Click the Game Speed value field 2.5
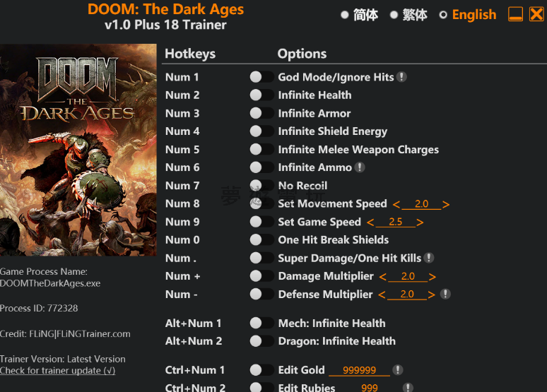The height and width of the screenshot is (392, 547). (x=396, y=222)
